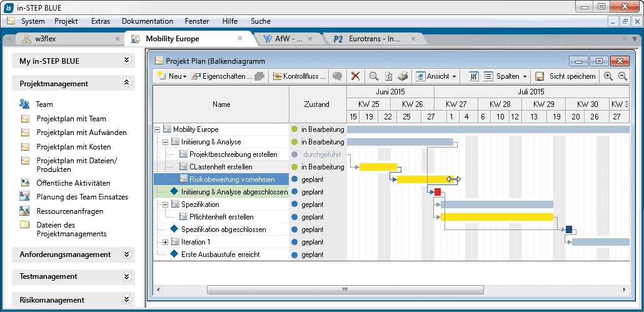Click the refresh document icon in toolbar

[388, 76]
